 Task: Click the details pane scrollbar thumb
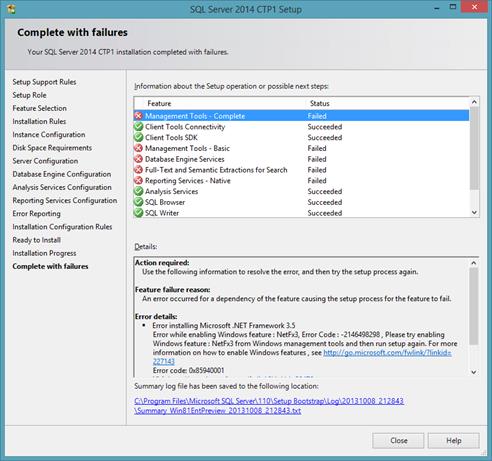click(474, 306)
